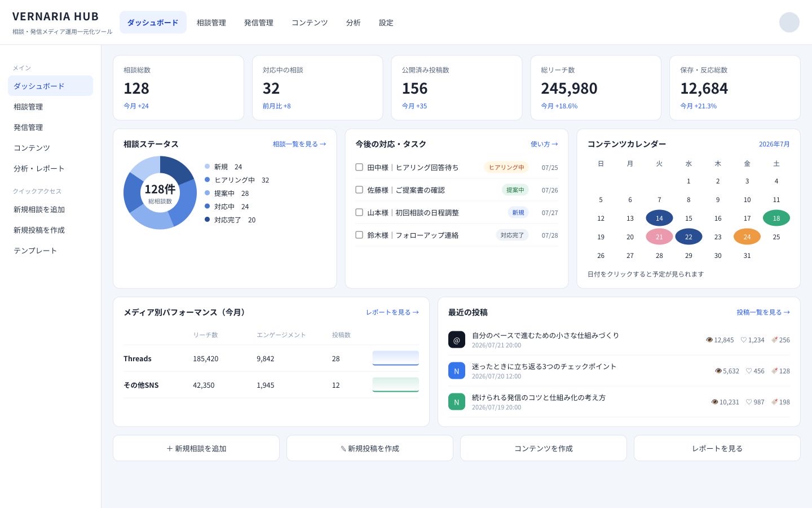This screenshot has height=508, width=812.
Task: Check the 鈴木様 フォローアップ連絡 task
Action: pos(359,235)
